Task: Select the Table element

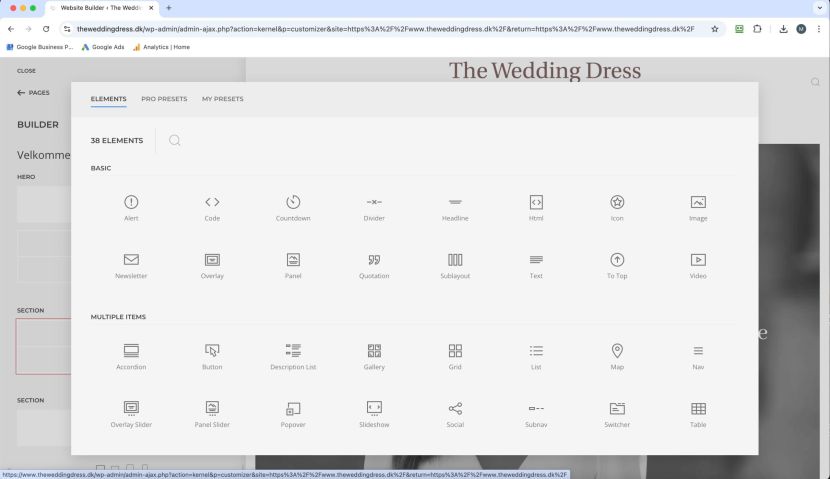Action: (698, 409)
